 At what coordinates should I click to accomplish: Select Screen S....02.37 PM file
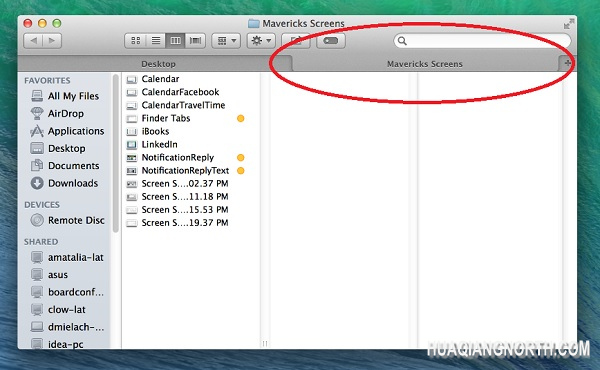coord(178,183)
